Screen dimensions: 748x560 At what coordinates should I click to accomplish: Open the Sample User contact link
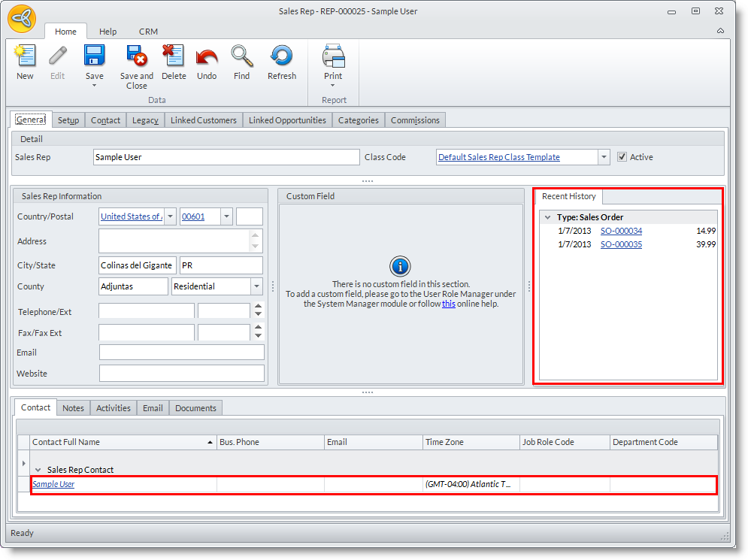tap(53, 484)
